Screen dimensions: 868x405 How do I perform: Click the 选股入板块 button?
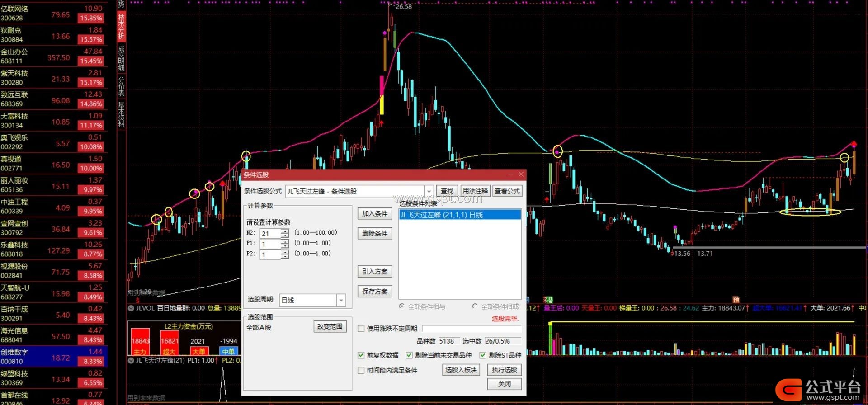coord(461,370)
